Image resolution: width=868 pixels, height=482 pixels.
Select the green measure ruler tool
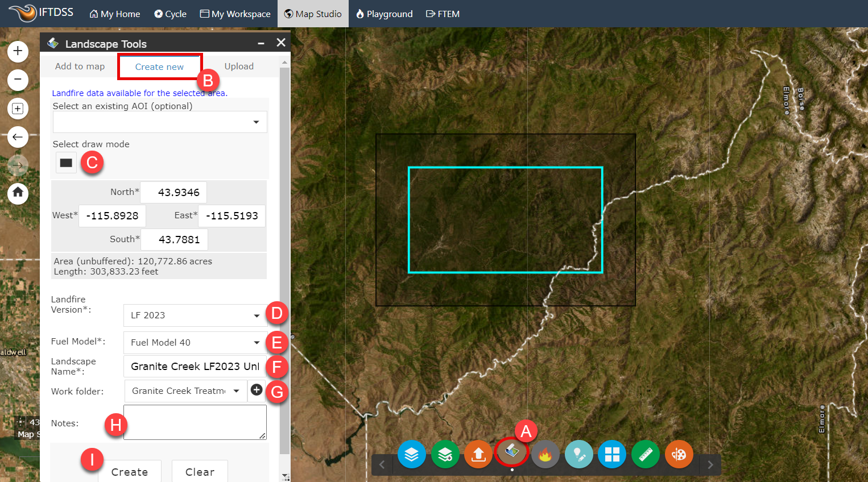click(645, 454)
